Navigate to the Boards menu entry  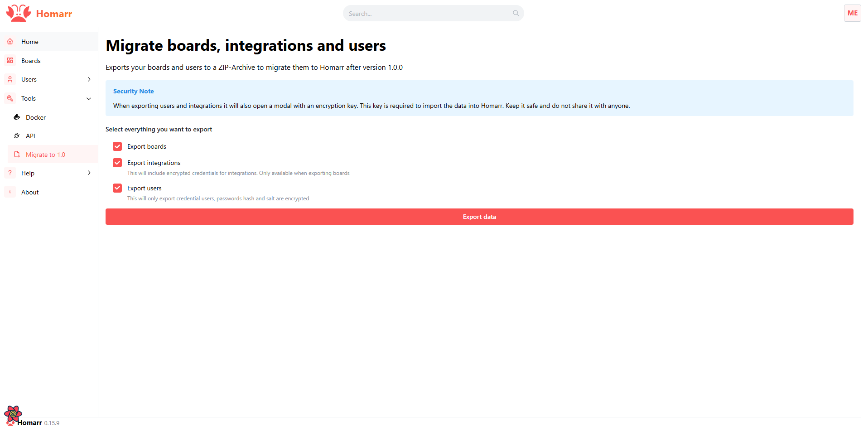click(31, 60)
